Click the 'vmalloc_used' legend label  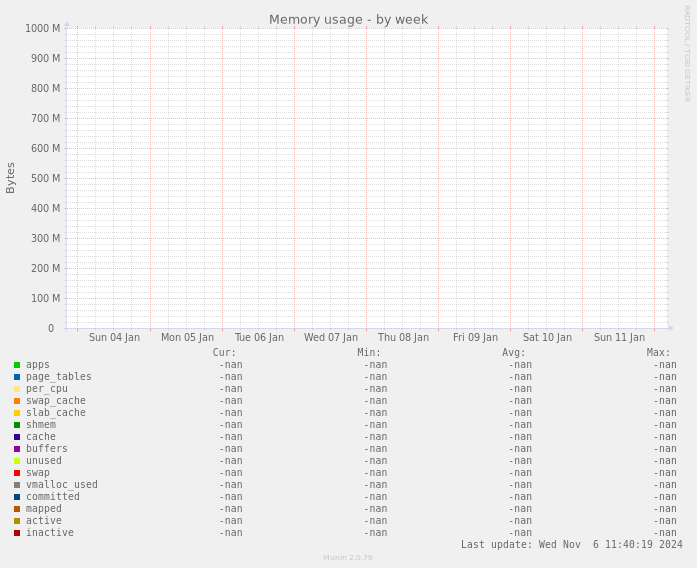click(x=62, y=485)
